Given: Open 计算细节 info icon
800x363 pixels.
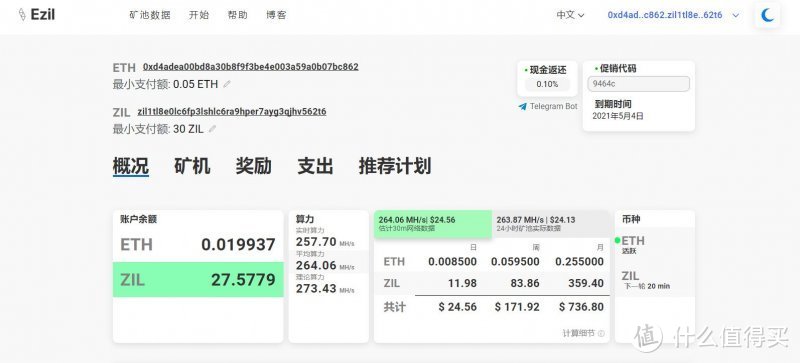Looking at the screenshot, I should (601, 333).
